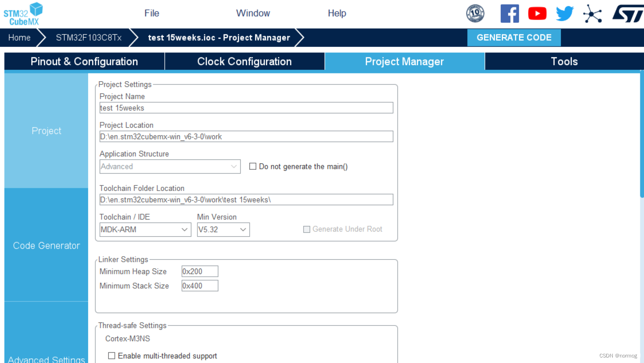Click the Cortex-M3NS label
The width and height of the screenshot is (644, 363).
128,339
